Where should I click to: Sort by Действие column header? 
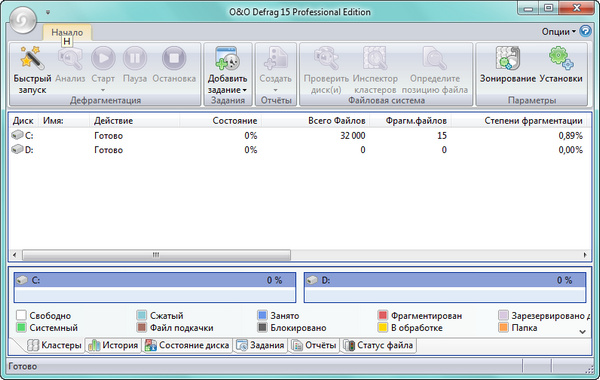pyautogui.click(x=135, y=121)
